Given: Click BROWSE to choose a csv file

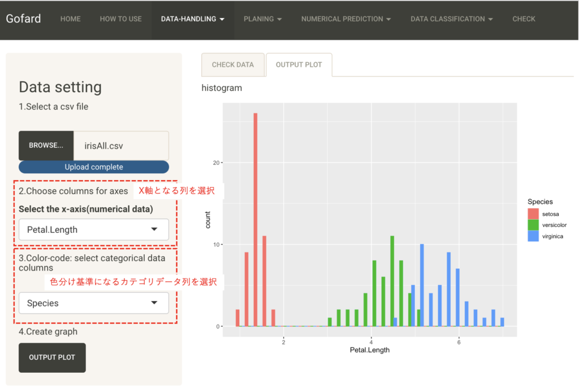Looking at the screenshot, I should 46,146.
